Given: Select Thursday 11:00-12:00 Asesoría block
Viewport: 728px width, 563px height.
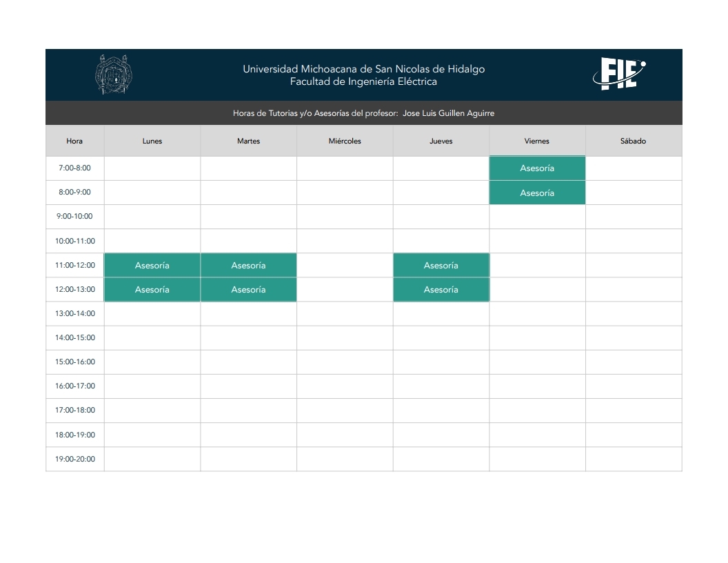Looking at the screenshot, I should [x=441, y=265].
